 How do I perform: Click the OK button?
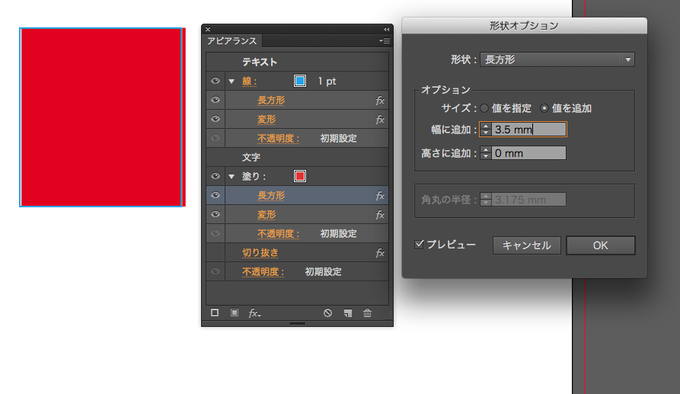click(x=601, y=245)
